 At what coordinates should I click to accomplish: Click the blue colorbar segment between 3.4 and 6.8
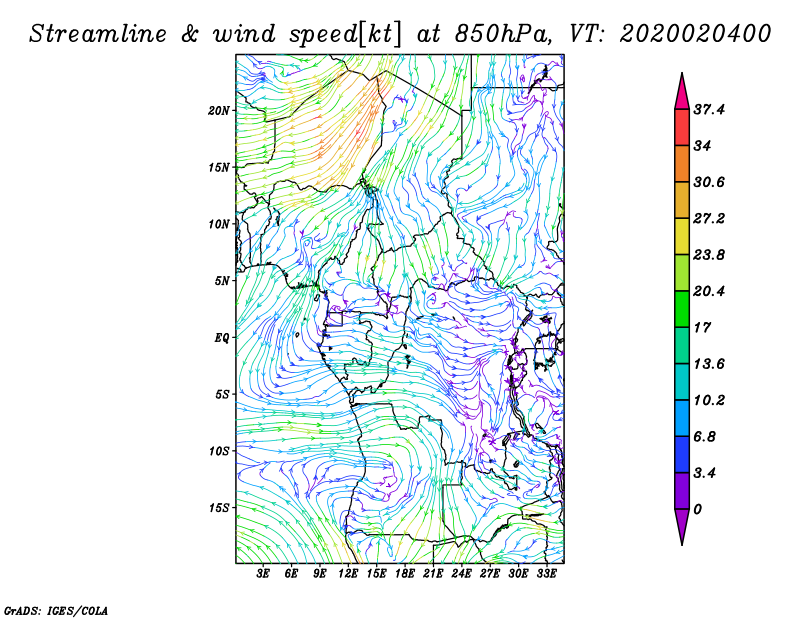[x=682, y=454]
